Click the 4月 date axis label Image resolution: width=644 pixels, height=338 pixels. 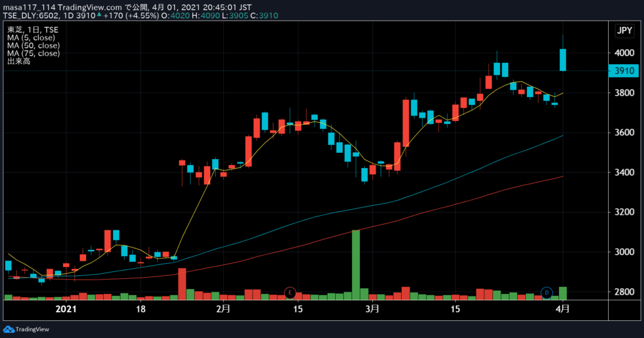click(563, 309)
